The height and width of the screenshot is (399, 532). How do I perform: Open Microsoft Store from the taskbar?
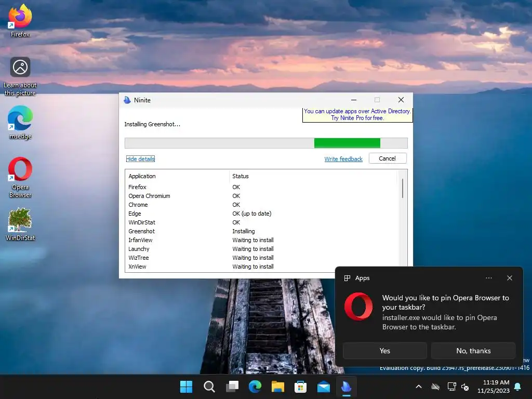300,387
